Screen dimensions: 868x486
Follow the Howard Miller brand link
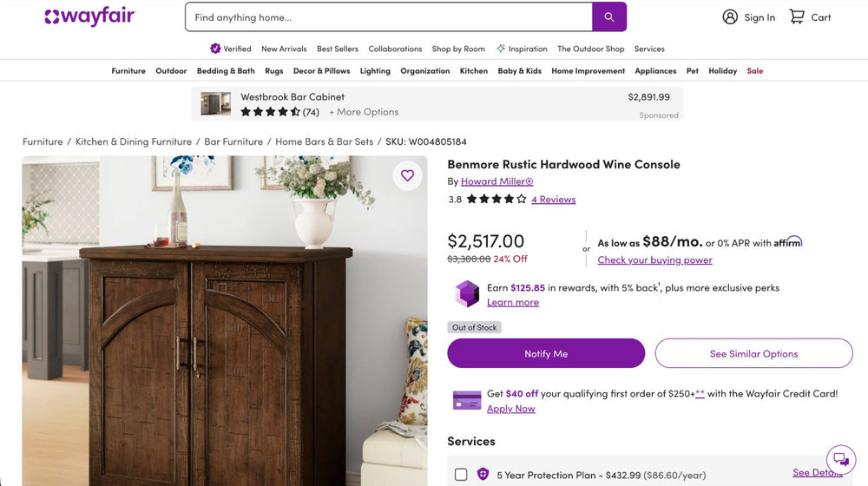coord(496,181)
